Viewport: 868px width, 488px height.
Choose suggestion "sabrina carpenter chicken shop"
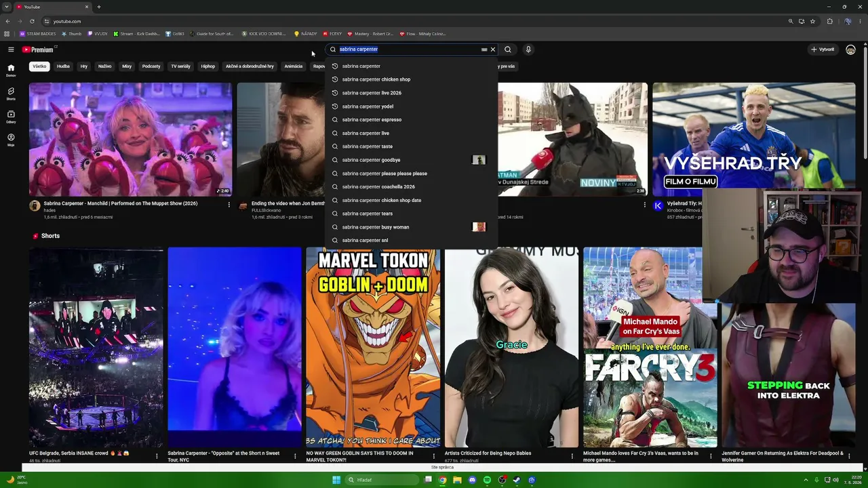pyautogui.click(x=411, y=79)
